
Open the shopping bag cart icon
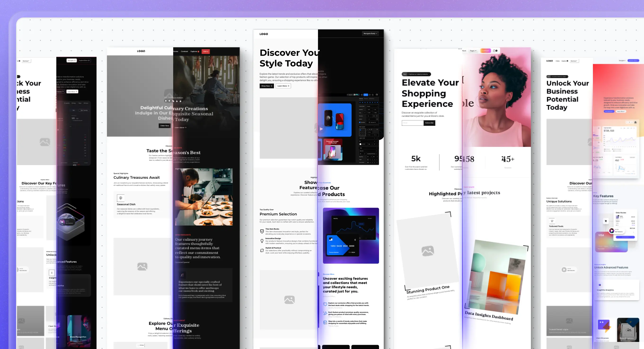click(x=495, y=51)
